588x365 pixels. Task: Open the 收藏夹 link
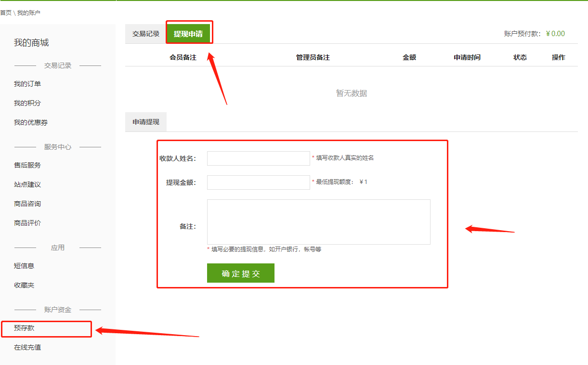[x=24, y=286]
